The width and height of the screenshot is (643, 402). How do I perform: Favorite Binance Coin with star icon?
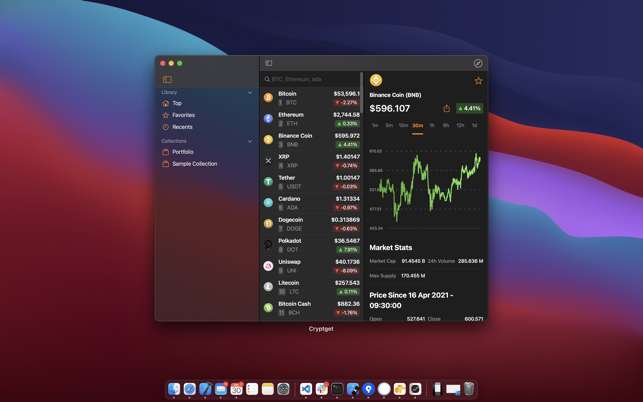[478, 81]
